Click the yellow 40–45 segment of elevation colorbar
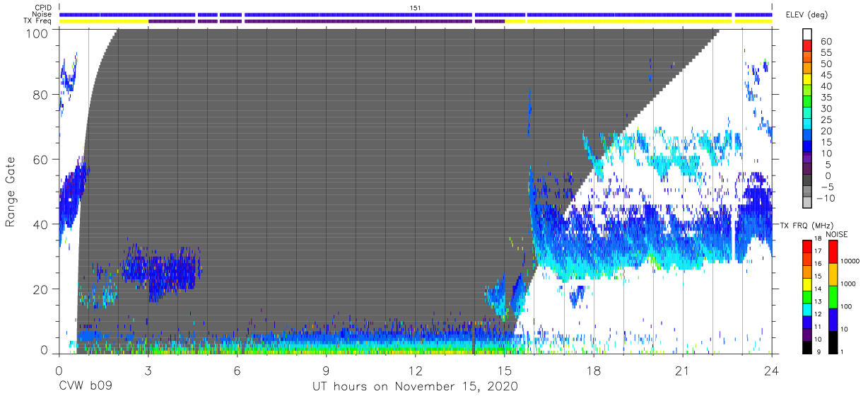The image size is (868, 401). (808, 80)
